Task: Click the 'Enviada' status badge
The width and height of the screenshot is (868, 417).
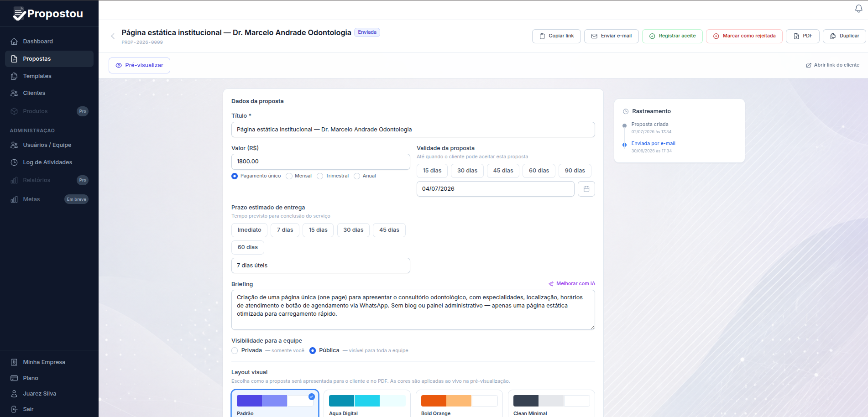Action: coord(367,32)
